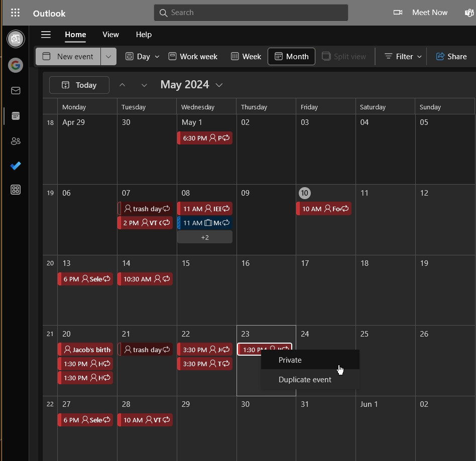Screen dimensions: 476x461
Task: Open Jacob's birthday event on May 20
Action: point(85,350)
